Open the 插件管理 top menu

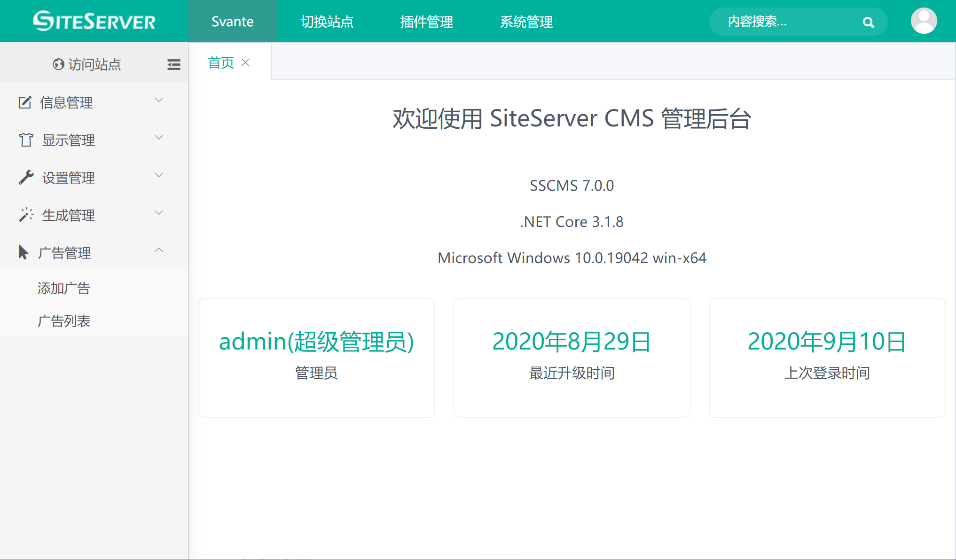[426, 22]
